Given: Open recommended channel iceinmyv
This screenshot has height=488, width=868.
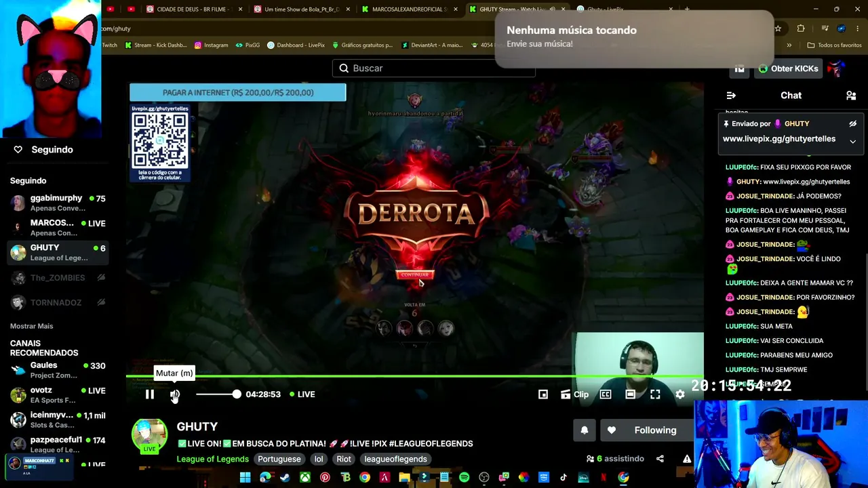Looking at the screenshot, I should [x=58, y=420].
